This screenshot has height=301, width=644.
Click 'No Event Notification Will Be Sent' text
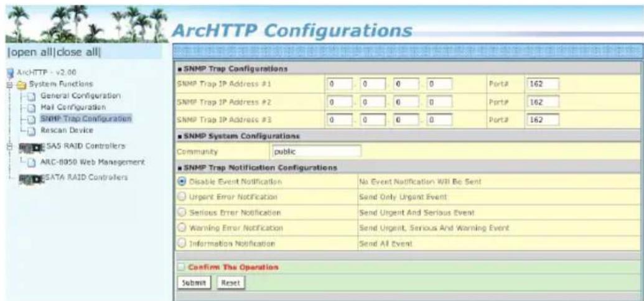click(420, 182)
